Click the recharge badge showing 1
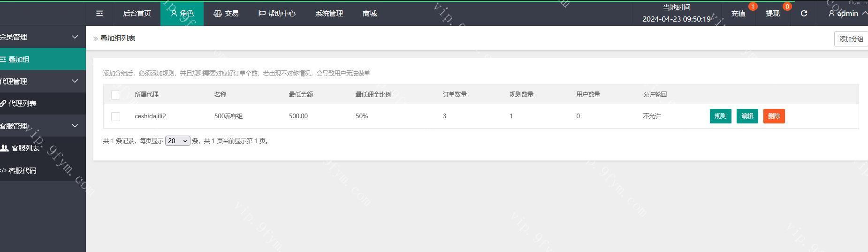Screen dimensions: 868x252 coord(753,7)
